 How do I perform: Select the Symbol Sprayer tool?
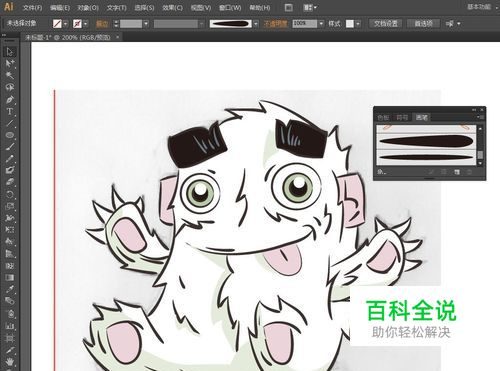pos(10,313)
